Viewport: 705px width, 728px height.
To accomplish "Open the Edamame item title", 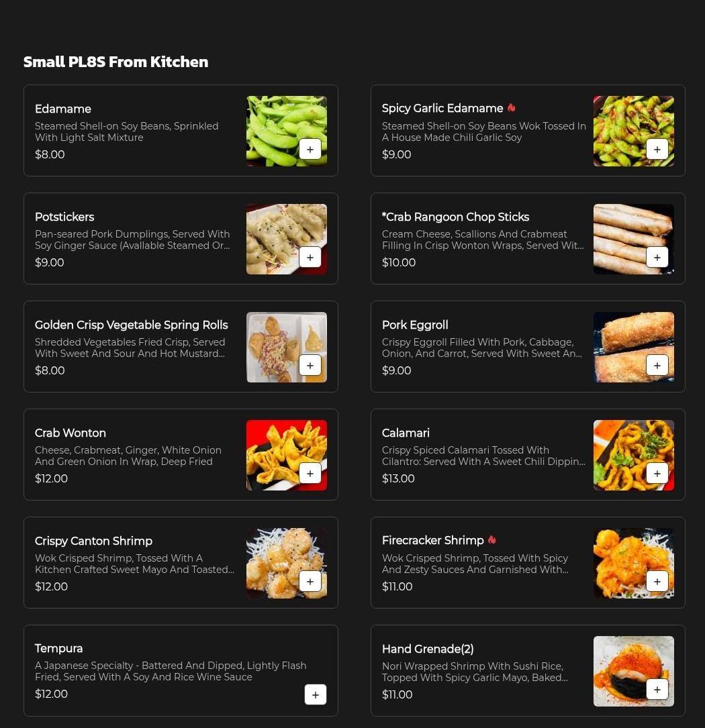I will click(62, 109).
